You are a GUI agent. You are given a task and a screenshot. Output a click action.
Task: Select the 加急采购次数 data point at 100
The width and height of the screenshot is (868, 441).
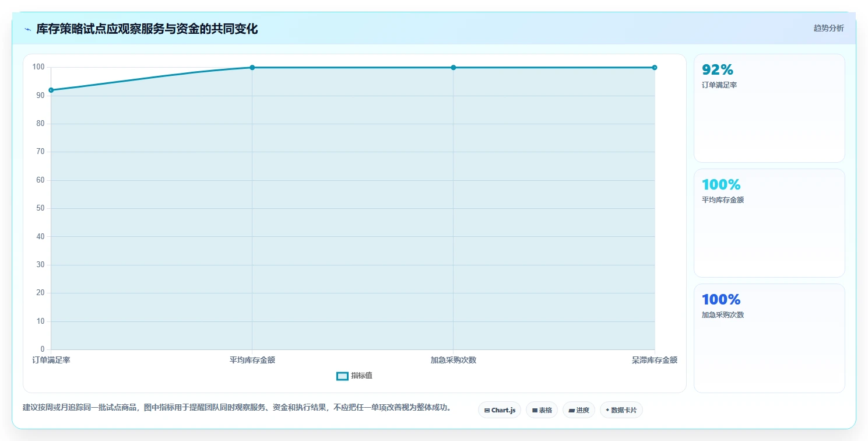[454, 68]
